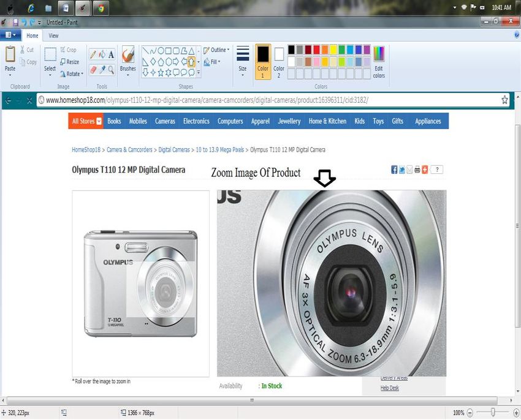Open the Resize dialog

pos(70,62)
